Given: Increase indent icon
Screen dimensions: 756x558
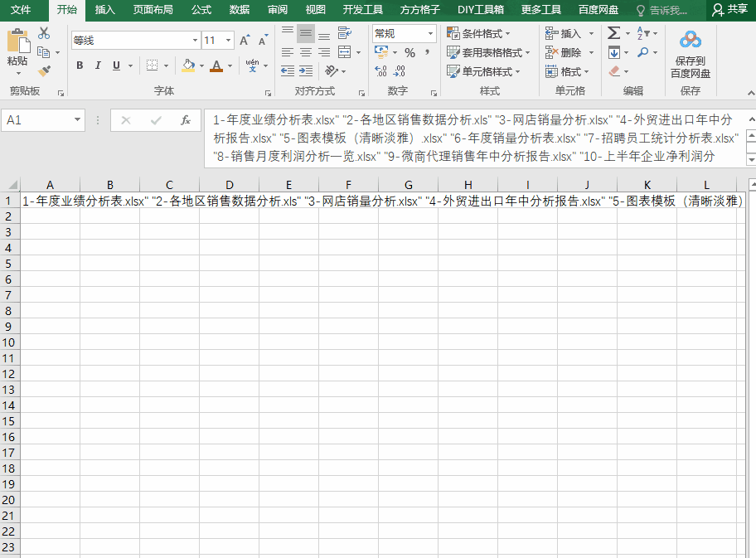Looking at the screenshot, I should tap(306, 71).
